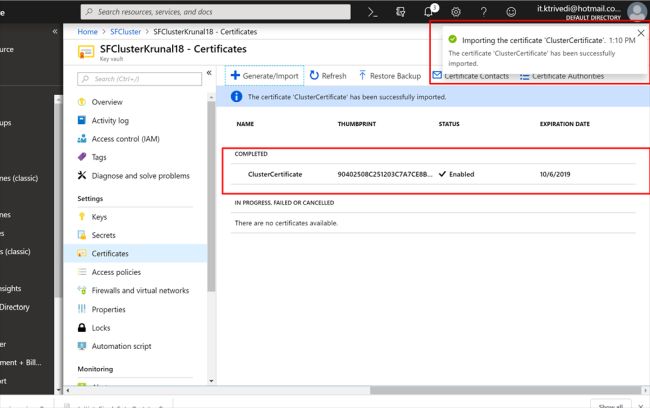The width and height of the screenshot is (650, 408).
Task: Open the notifications bell icon
Action: coord(429,12)
